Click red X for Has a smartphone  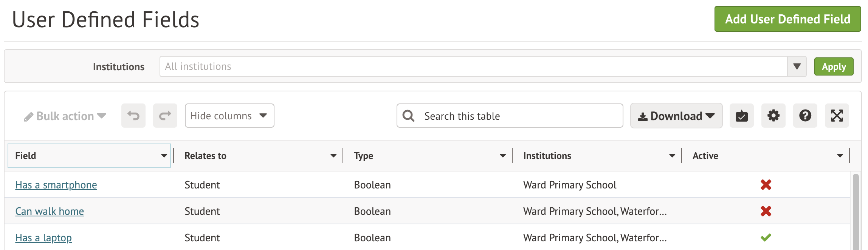766,185
